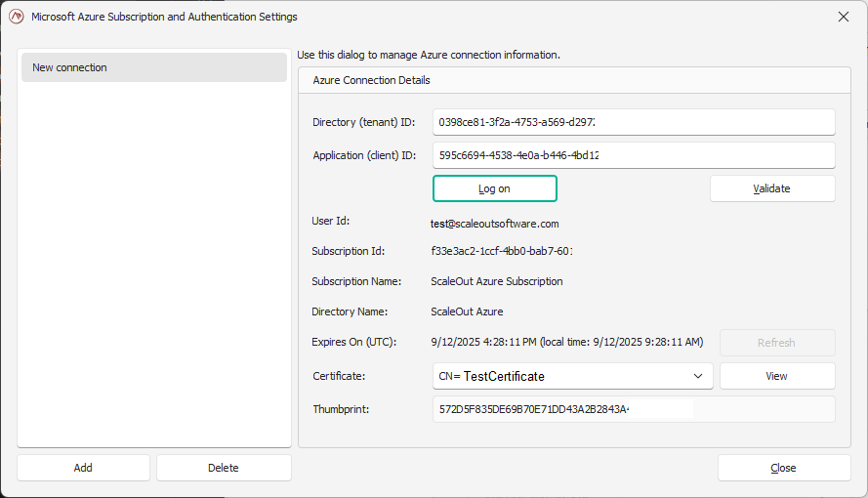The image size is (868, 498).
Task: Click the Add connection button
Action: click(x=83, y=468)
